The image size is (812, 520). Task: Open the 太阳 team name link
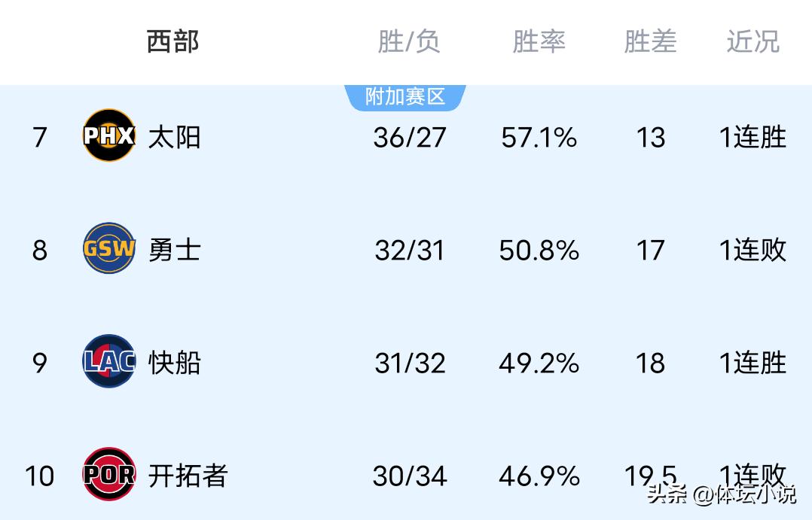[174, 138]
